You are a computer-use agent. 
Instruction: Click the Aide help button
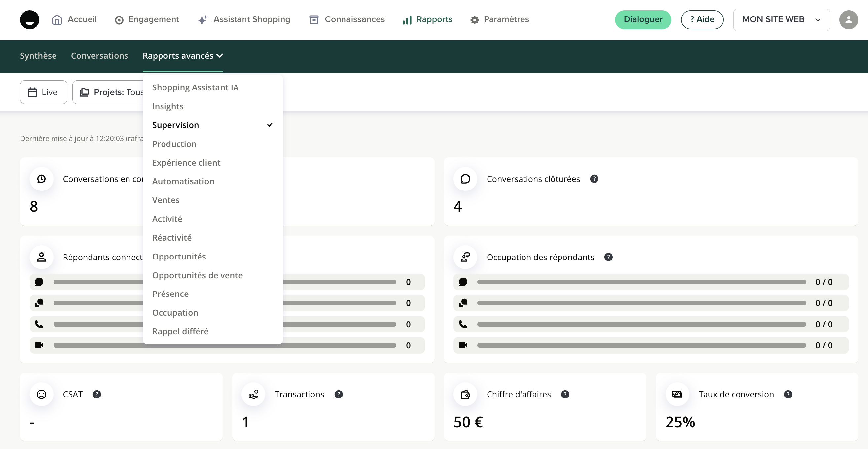click(702, 20)
